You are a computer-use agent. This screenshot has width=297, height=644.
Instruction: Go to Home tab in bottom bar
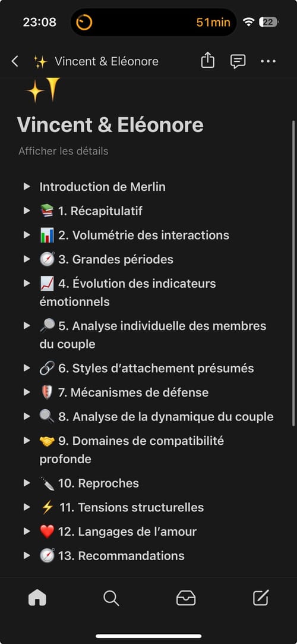tap(37, 598)
